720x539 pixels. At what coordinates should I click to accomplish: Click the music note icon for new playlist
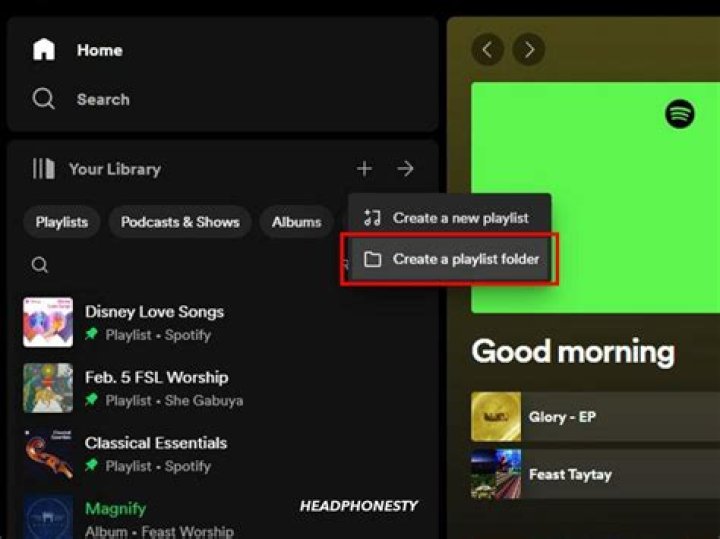pos(372,218)
